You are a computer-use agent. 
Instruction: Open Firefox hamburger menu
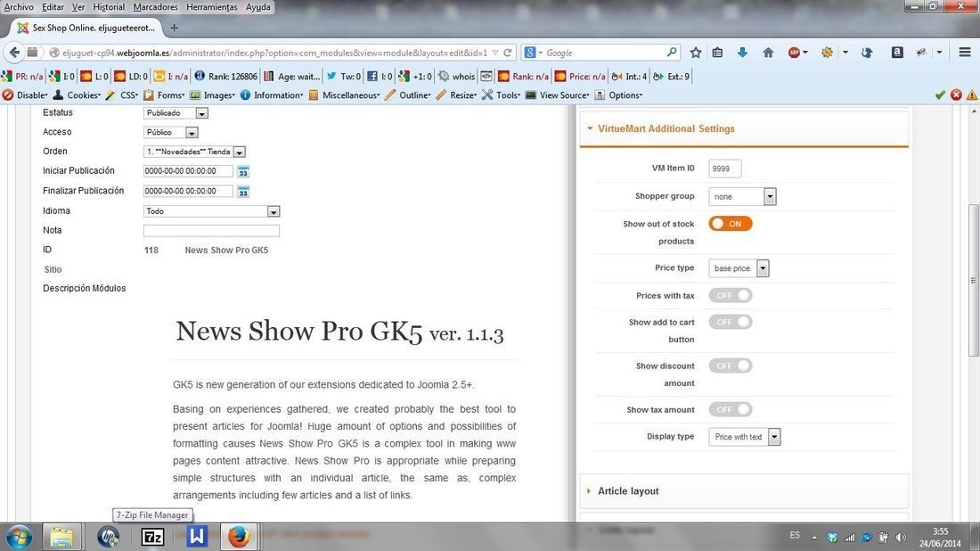[964, 53]
